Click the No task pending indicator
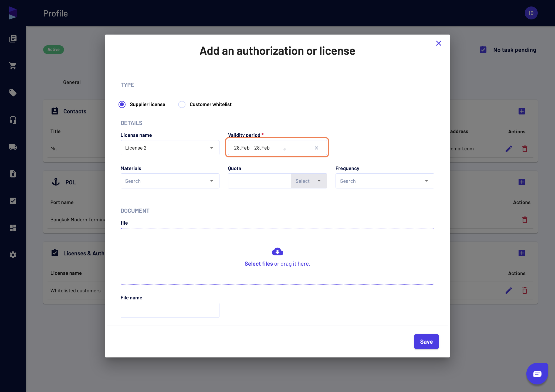This screenshot has width=555, height=392. 508,50
